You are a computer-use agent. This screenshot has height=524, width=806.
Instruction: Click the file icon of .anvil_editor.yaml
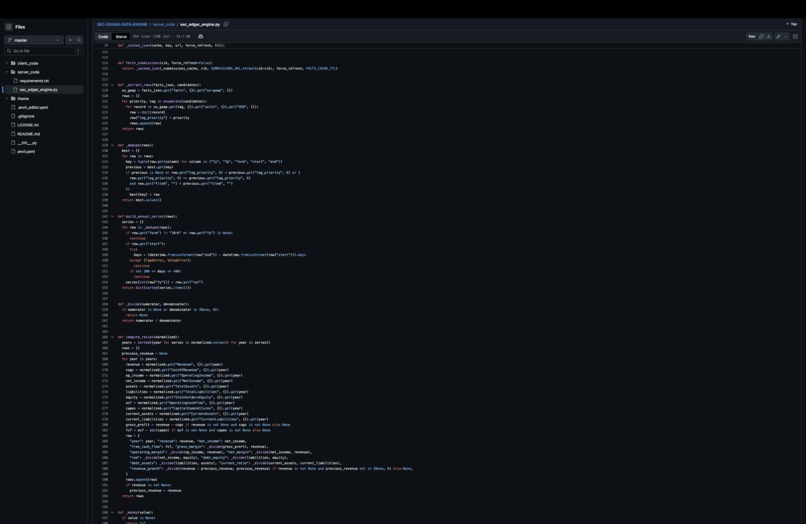point(13,107)
